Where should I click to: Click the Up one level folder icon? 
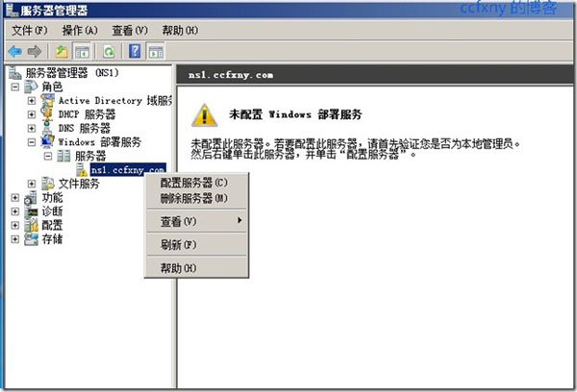62,52
